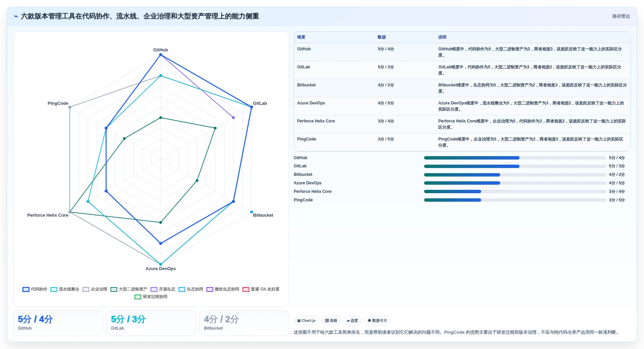Click Azure DevOps row name in table
Screen dimensions: 644x349
click(311, 103)
